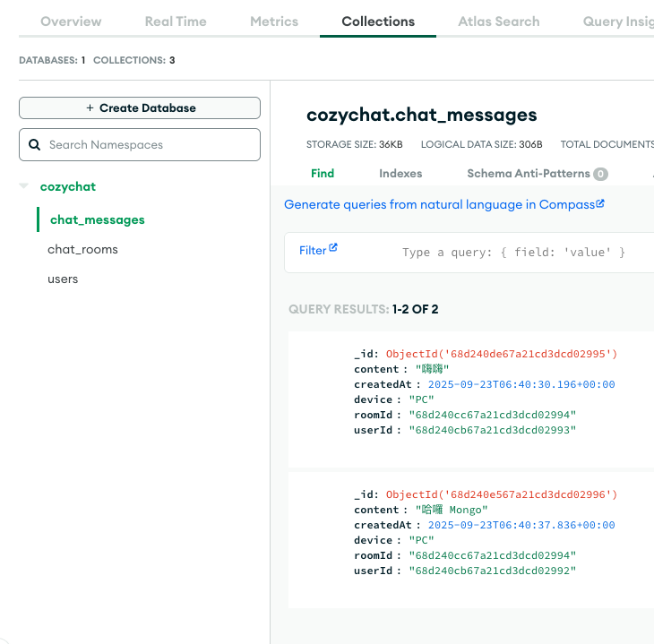The image size is (654, 644).
Task: Click ObjectId ending in 02995
Action: pyautogui.click(x=502, y=354)
